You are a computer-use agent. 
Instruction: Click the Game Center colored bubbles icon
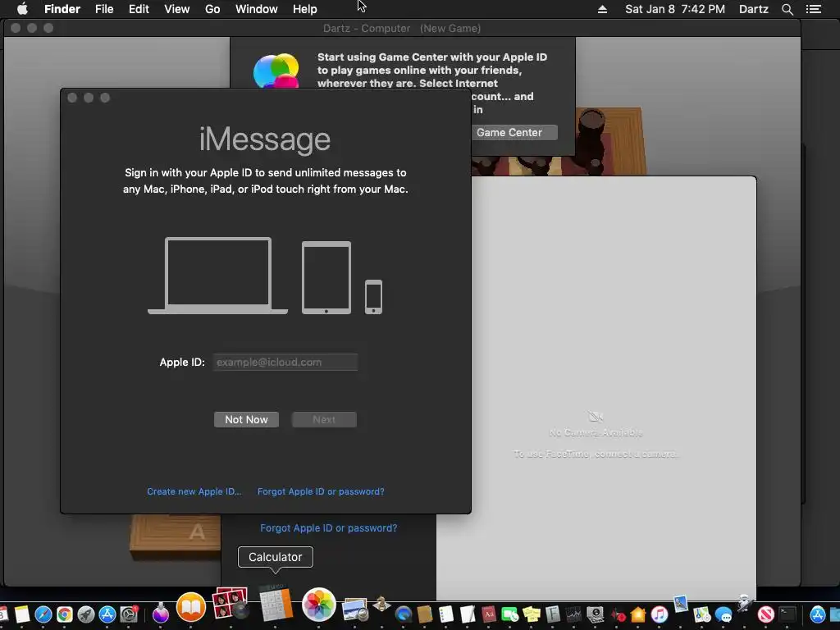[x=276, y=71]
